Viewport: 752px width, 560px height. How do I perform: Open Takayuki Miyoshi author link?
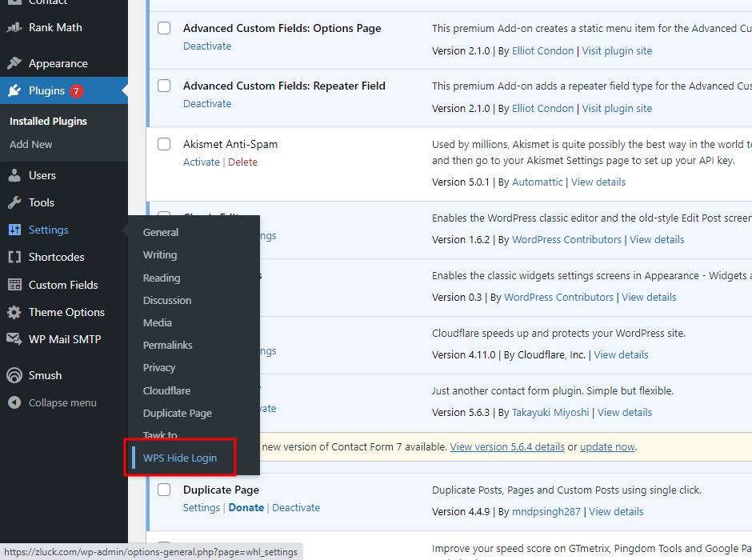tap(550, 412)
